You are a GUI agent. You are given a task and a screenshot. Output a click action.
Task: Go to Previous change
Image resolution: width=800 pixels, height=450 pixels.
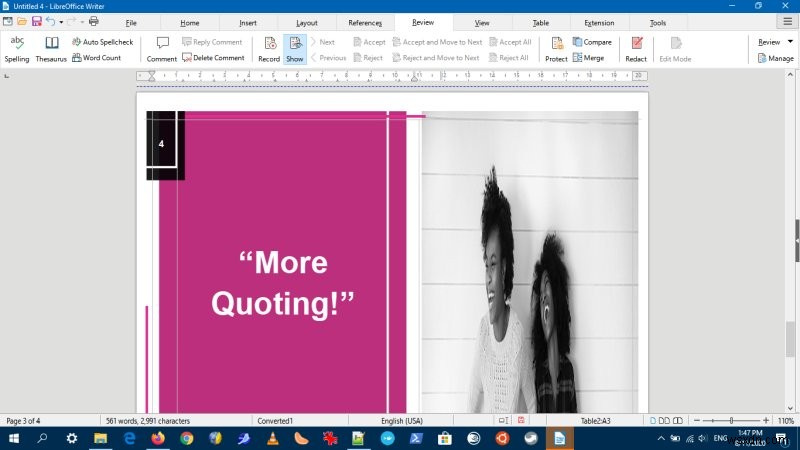[x=329, y=58]
